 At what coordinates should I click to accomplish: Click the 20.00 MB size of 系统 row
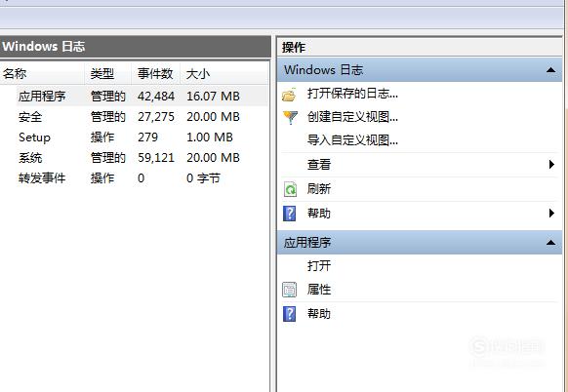pos(213,158)
